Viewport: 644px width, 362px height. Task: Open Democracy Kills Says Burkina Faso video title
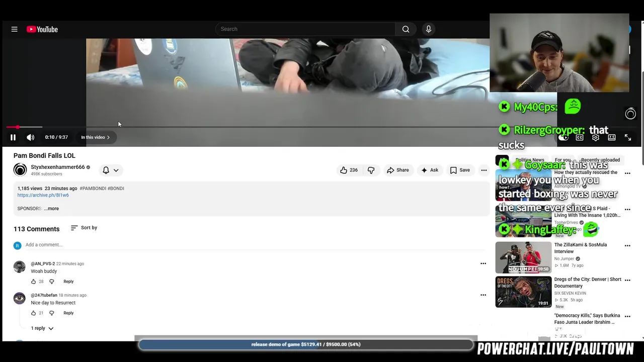[x=587, y=319]
